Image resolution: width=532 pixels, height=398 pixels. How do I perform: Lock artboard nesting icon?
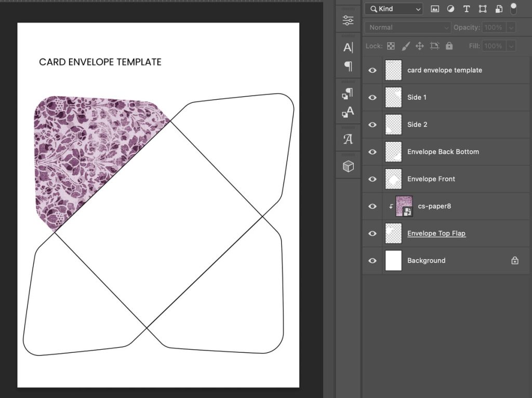(x=434, y=46)
